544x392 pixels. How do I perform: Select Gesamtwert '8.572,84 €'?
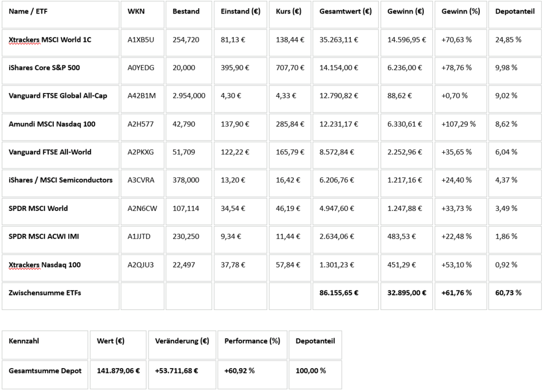345,155
